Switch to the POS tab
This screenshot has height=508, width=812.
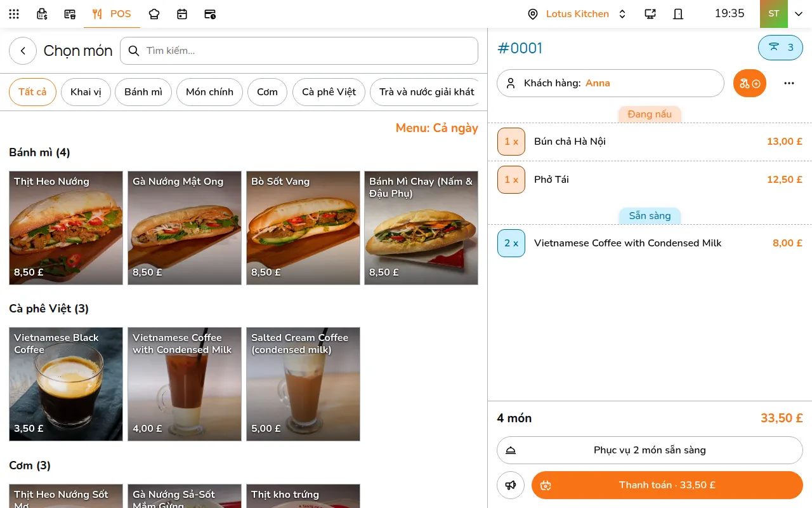(112, 14)
